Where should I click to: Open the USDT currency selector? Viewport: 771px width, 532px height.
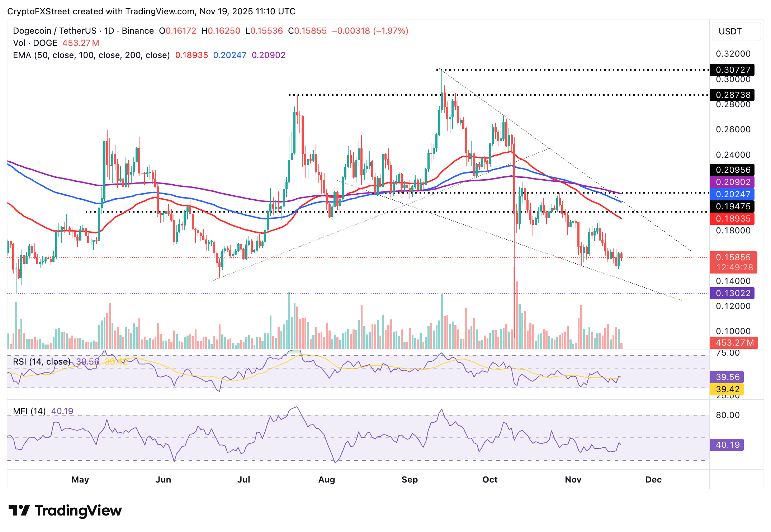pos(730,32)
